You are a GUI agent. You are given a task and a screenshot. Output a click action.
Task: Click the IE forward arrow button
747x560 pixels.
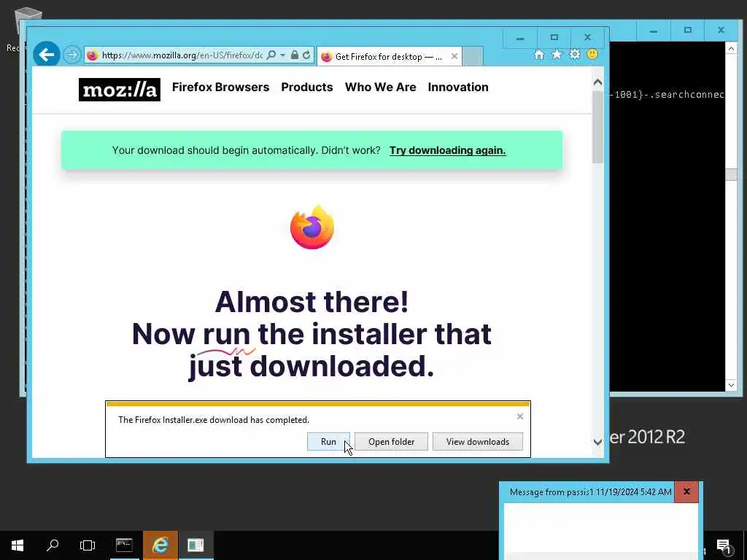pos(72,55)
